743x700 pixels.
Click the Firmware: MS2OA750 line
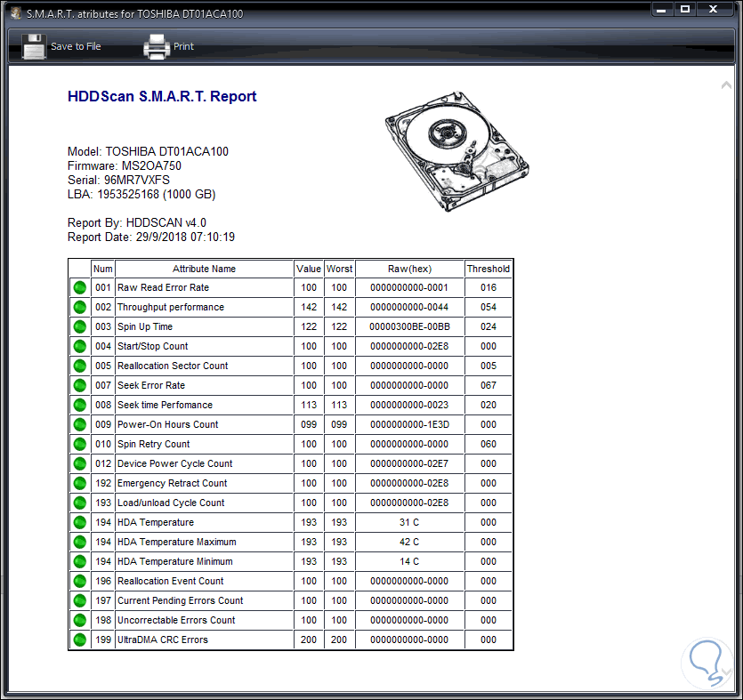tap(125, 165)
